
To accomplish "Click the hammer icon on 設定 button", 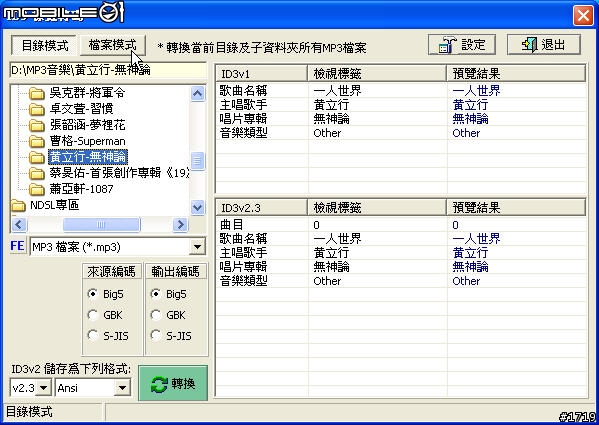I will 447,45.
